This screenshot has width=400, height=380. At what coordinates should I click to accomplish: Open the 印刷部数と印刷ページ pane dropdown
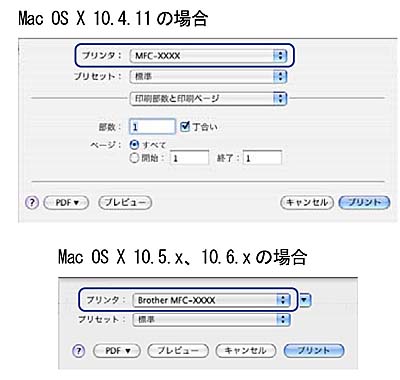(208, 98)
